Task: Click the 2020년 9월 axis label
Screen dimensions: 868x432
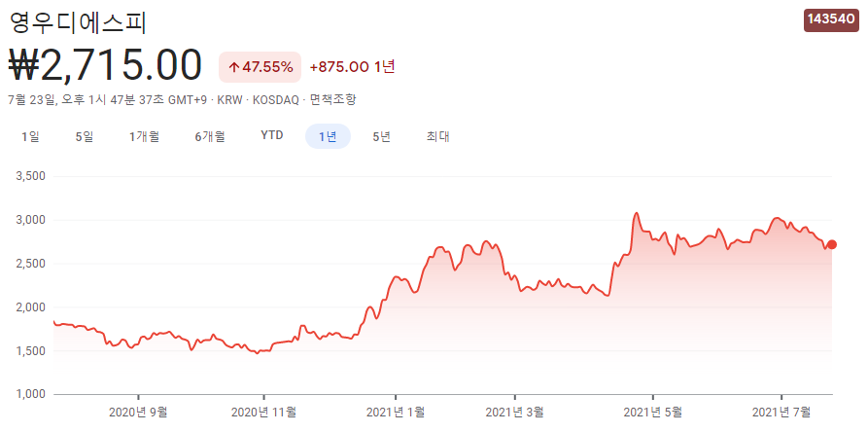Action: (138, 413)
